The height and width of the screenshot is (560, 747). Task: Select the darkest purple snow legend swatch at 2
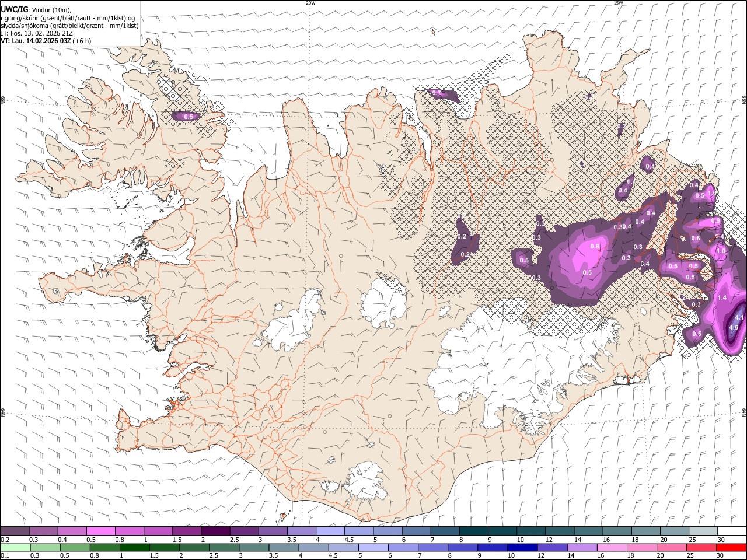[215, 531]
